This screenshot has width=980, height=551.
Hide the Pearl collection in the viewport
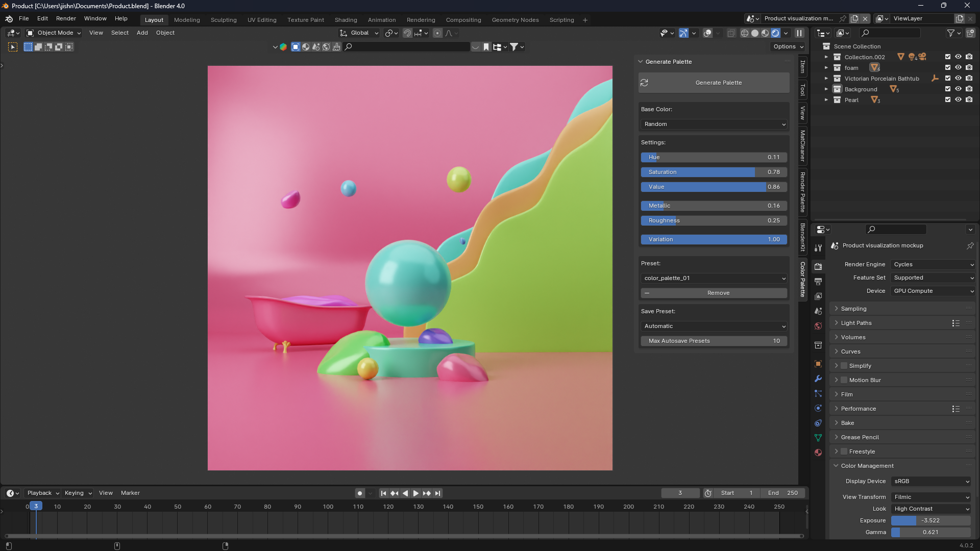click(x=958, y=99)
